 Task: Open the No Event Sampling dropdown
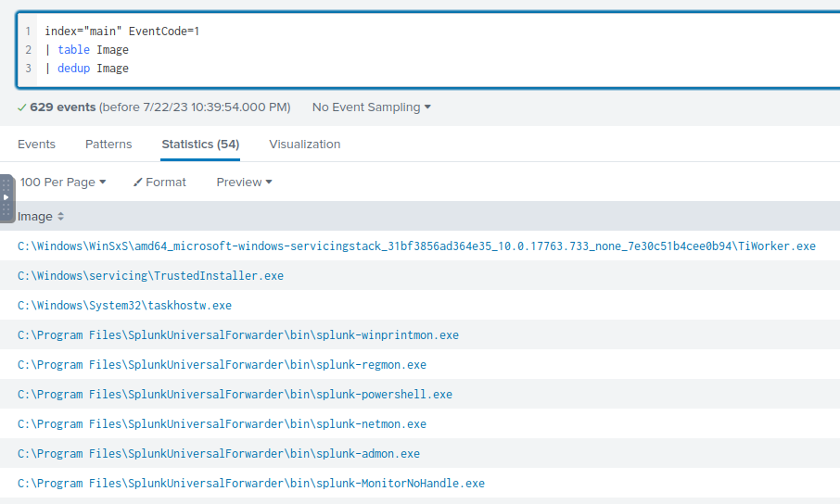tap(371, 107)
